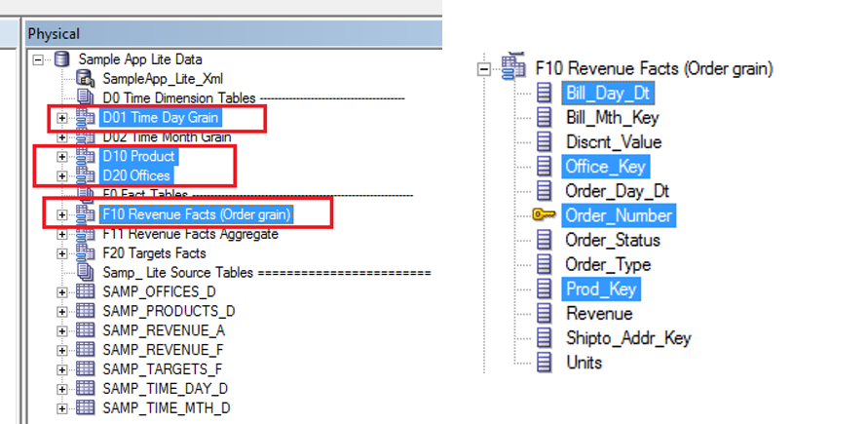Screen dimensions: 868x424
Task: Select the Physical panel header
Action: click(x=54, y=34)
